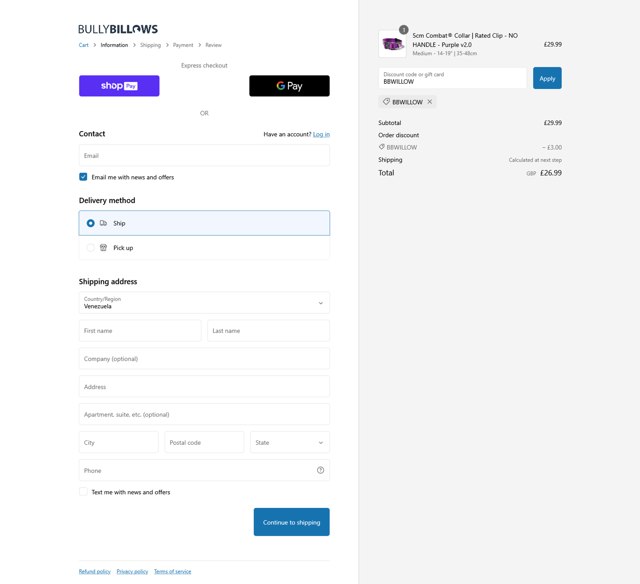Viewport: 640px width, 584px height.
Task: Open the Terms of service link
Action: 173,571
